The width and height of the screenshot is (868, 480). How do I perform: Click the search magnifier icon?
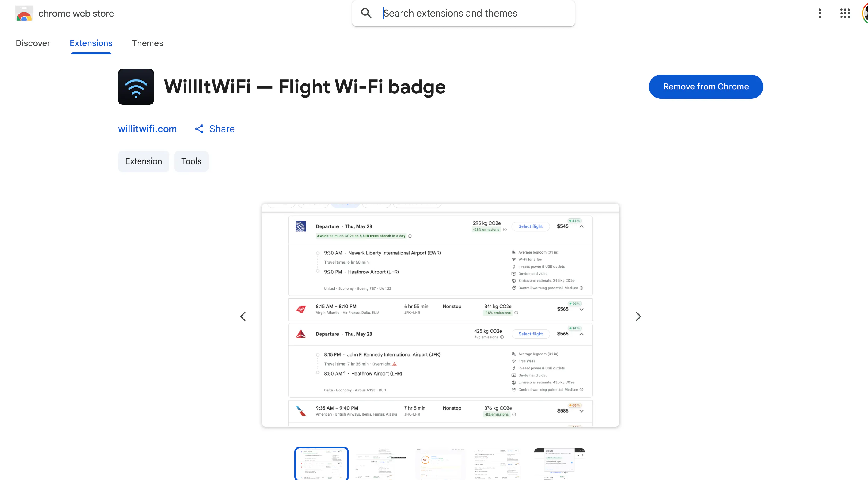(366, 13)
